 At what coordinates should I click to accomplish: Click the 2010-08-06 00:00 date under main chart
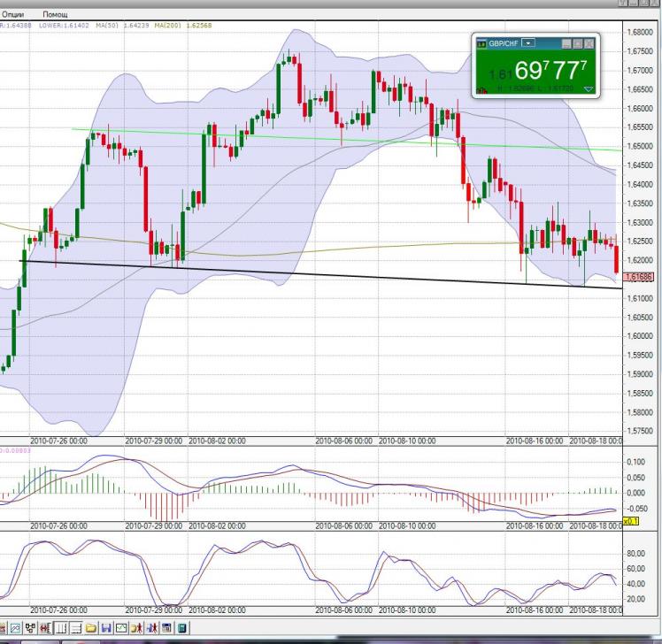pyautogui.click(x=343, y=441)
